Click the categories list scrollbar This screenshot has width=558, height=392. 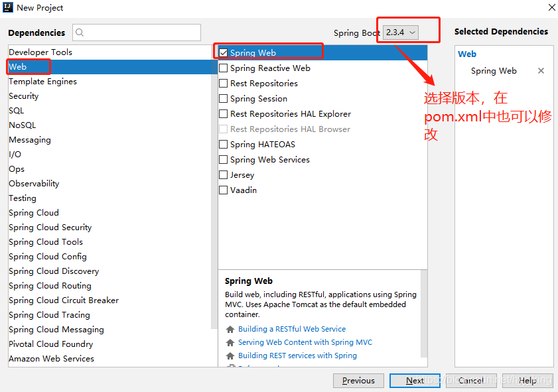(214, 188)
